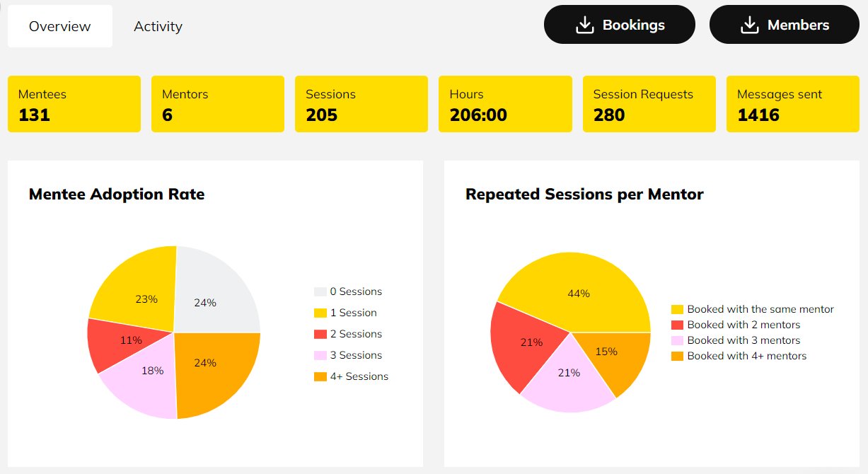868x474 pixels.
Task: Select the 44% slice in the mentor pie
Action: [579, 290]
